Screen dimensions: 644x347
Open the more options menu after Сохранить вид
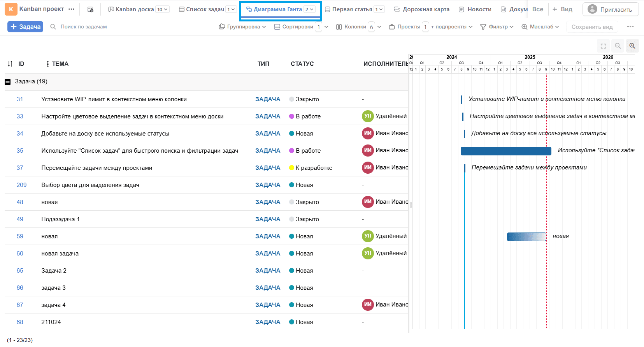click(x=630, y=26)
